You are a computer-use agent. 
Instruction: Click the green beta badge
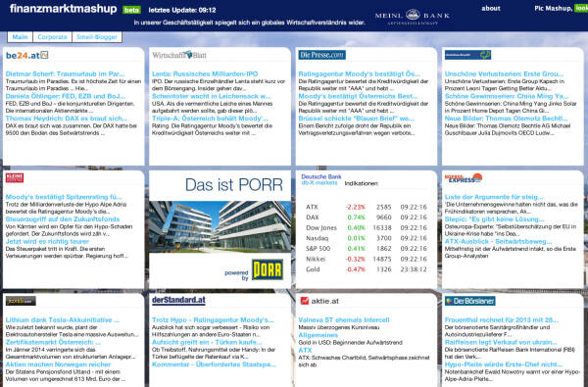[x=131, y=10]
